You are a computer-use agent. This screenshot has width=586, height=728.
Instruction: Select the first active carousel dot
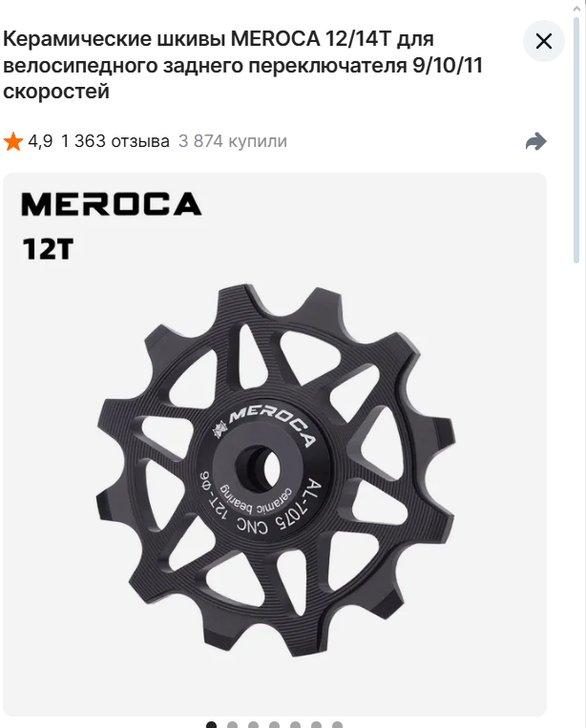(x=211, y=725)
